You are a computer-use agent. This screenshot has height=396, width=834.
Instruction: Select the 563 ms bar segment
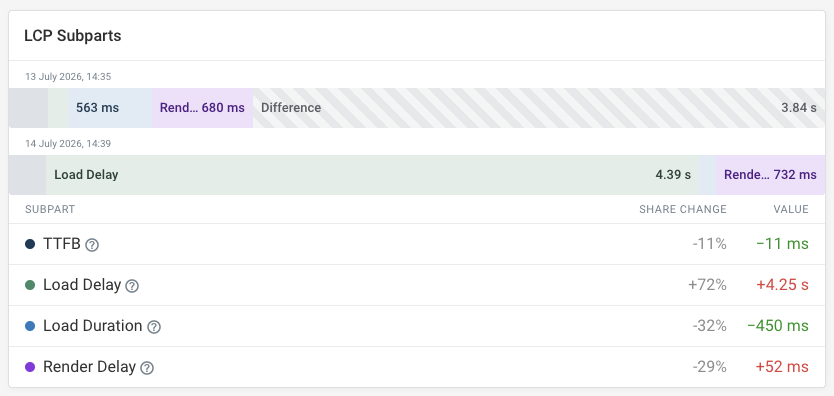pos(110,108)
